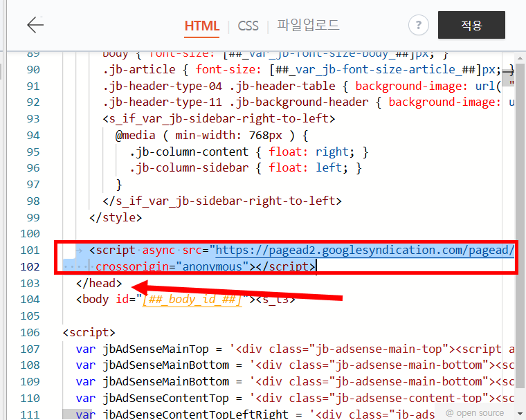Click the jbAdSenseMainBottom variable on line 108
The height and width of the screenshot is (420, 526).
point(165,365)
